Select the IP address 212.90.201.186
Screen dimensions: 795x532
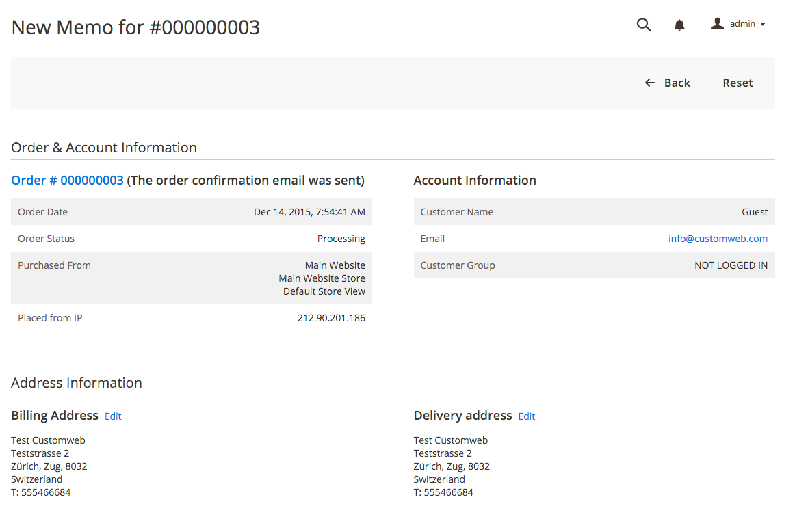(331, 318)
